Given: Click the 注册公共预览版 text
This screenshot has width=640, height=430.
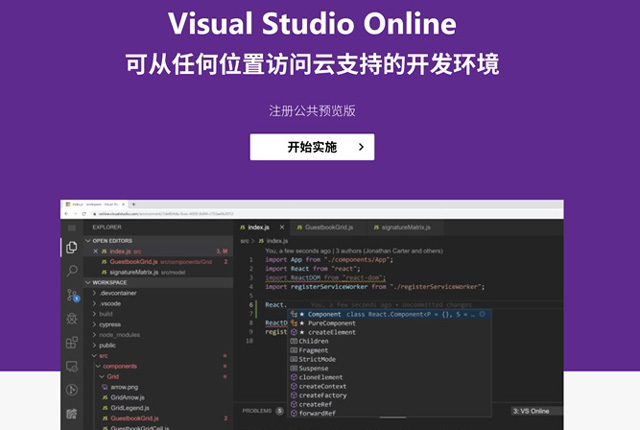Looking at the screenshot, I should pyautogui.click(x=312, y=111).
